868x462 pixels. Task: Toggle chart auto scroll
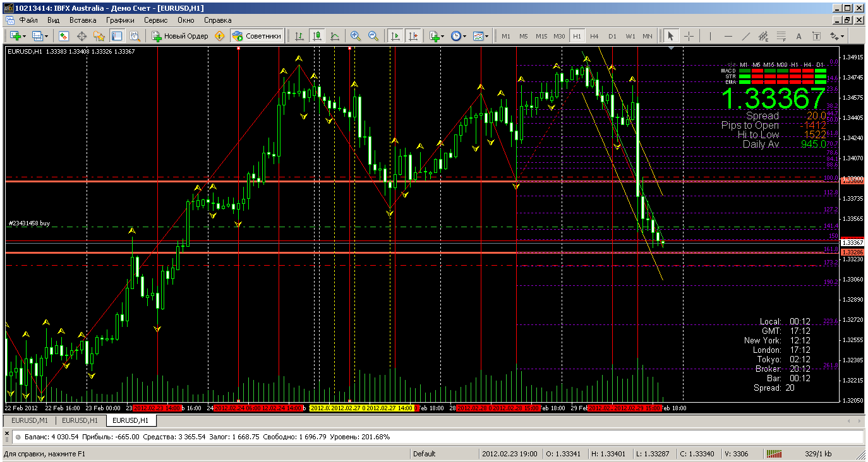point(395,36)
